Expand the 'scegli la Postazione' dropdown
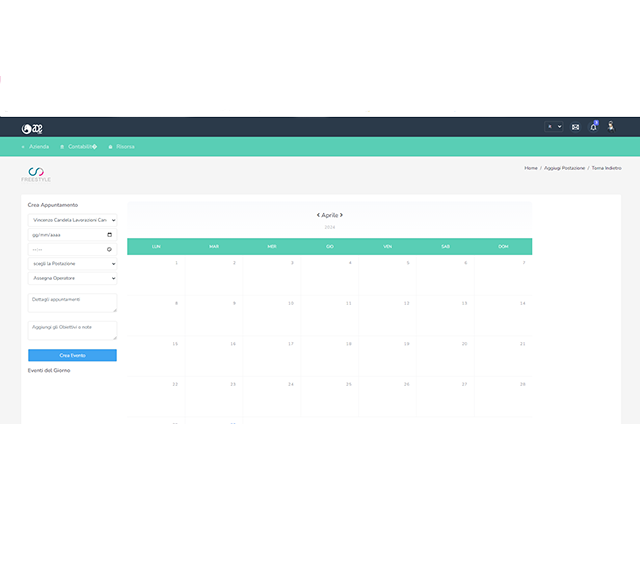Screen dimensions: 640x570 click(72, 264)
